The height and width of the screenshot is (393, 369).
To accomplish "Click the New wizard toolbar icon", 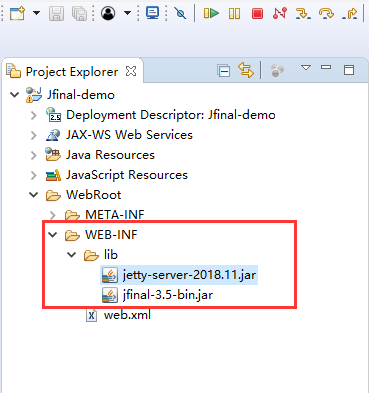I will tap(17, 13).
